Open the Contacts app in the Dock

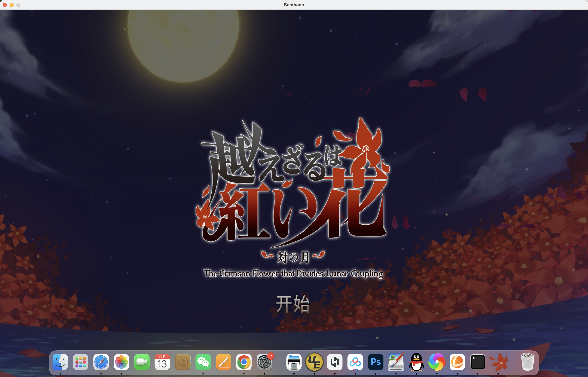point(183,362)
